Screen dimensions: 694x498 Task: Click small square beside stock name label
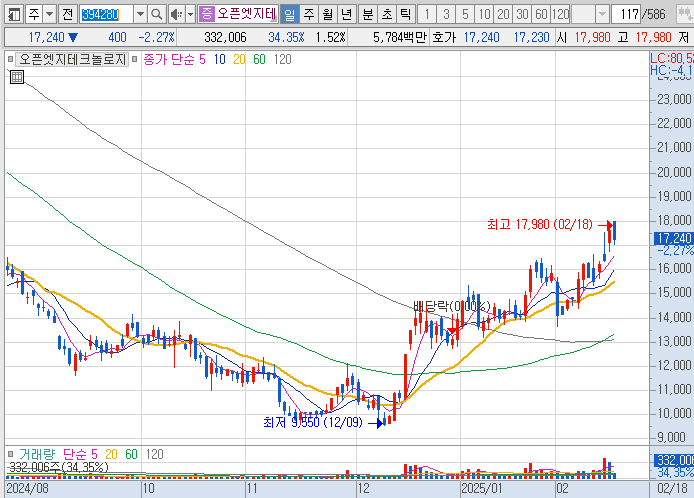pyautogui.click(x=10, y=59)
